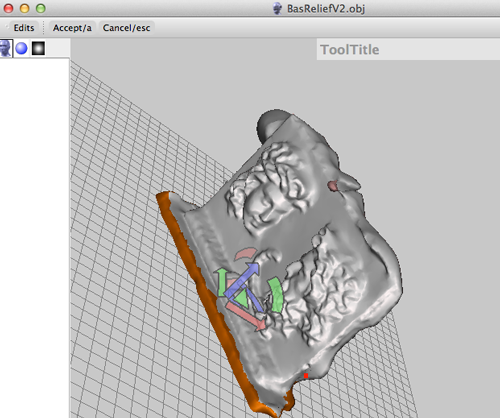Viewport: 500px width, 418px height.
Task: Click the small red square marker on mesh
Action: 306,376
